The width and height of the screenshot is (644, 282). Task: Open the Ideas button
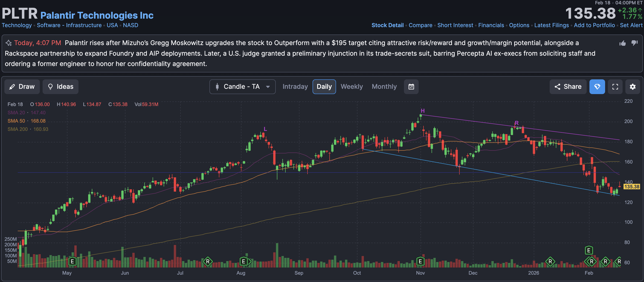[x=60, y=87]
